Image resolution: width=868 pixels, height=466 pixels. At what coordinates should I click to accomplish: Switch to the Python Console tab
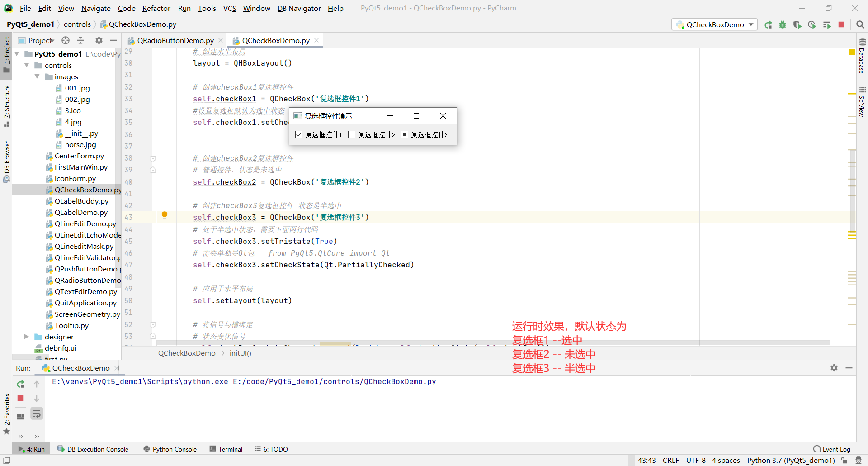tap(170, 449)
